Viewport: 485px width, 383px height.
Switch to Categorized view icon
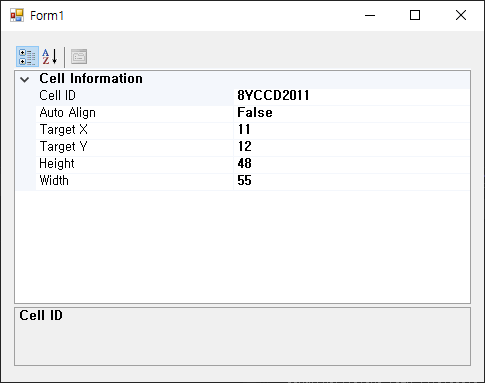(x=27, y=57)
